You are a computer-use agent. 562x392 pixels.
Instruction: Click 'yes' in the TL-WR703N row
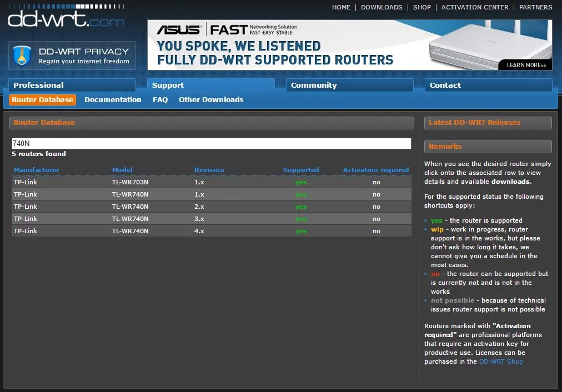tap(301, 182)
